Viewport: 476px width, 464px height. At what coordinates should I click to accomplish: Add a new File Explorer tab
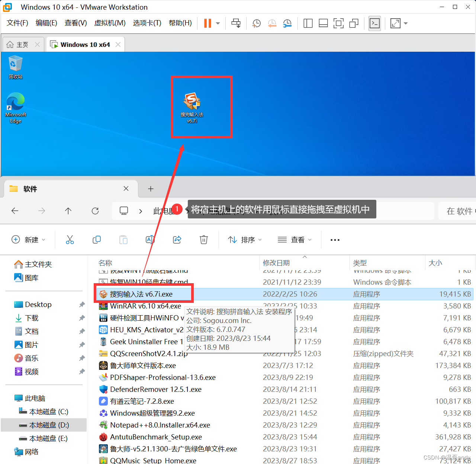pyautogui.click(x=151, y=189)
